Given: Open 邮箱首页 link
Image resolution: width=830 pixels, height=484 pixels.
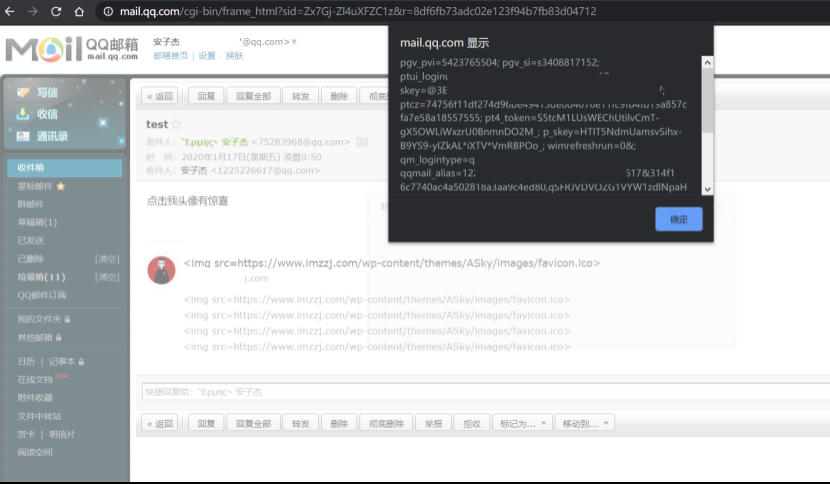Looking at the screenshot, I should tap(170, 56).
